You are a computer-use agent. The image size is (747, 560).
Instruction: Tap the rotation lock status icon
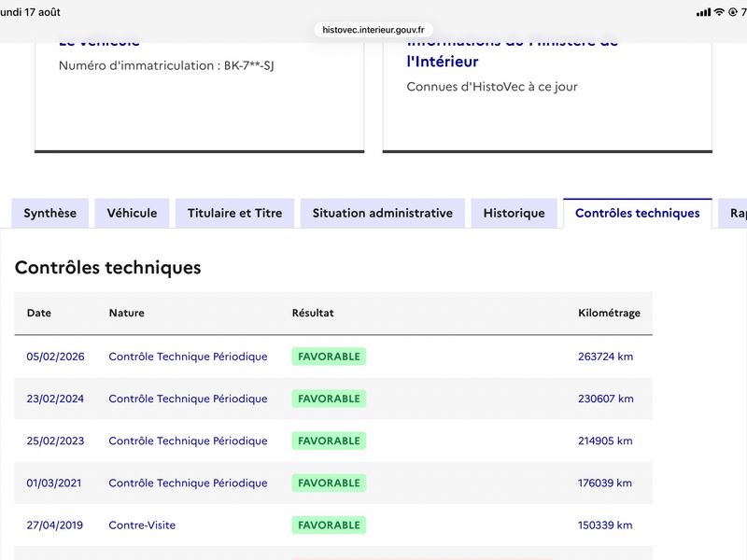click(733, 12)
